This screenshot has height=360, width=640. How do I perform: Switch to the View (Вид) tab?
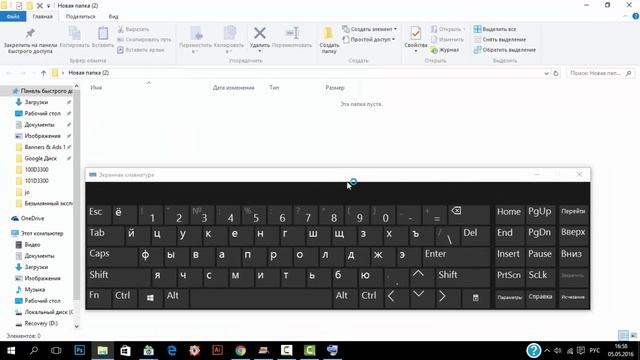(113, 16)
